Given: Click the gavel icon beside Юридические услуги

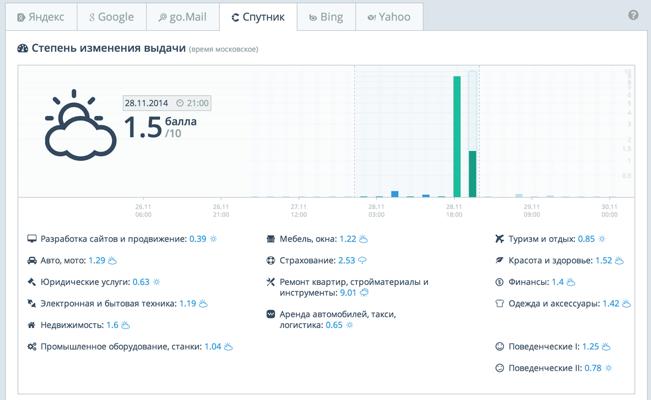Looking at the screenshot, I should click(x=32, y=282).
